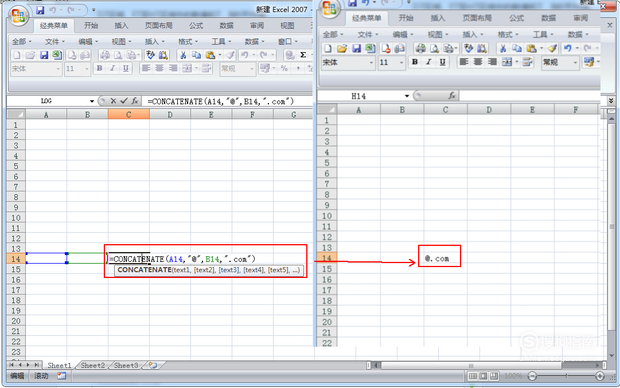620x388 pixels.
Task: Toggle Underline in the right window toolbar
Action: pyautogui.click(x=442, y=62)
